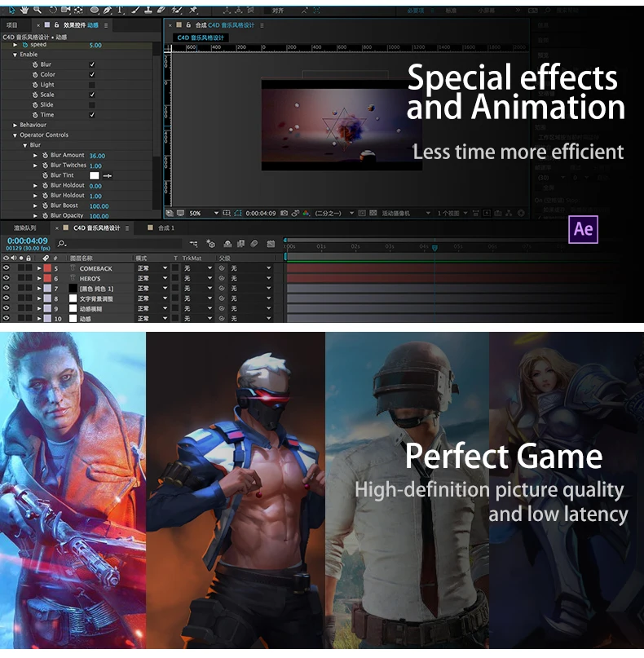This screenshot has width=644, height=658.
Task: Select the Hand tool
Action: [x=24, y=9]
